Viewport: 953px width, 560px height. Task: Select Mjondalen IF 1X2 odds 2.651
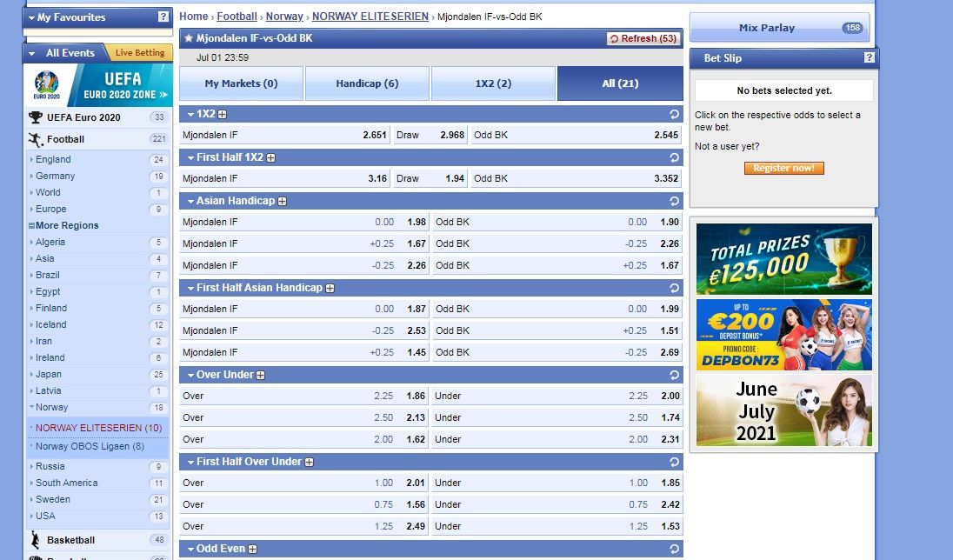coord(374,136)
